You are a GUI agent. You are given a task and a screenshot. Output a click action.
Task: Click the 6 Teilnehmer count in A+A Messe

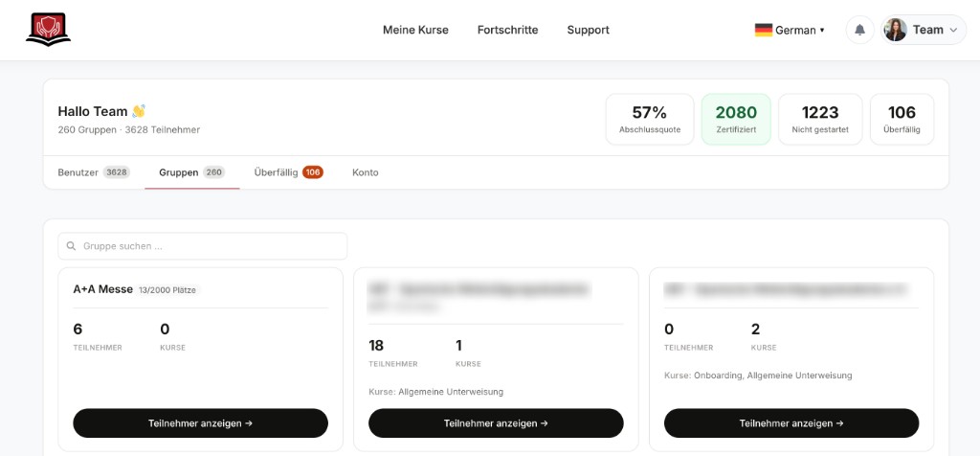(78, 329)
